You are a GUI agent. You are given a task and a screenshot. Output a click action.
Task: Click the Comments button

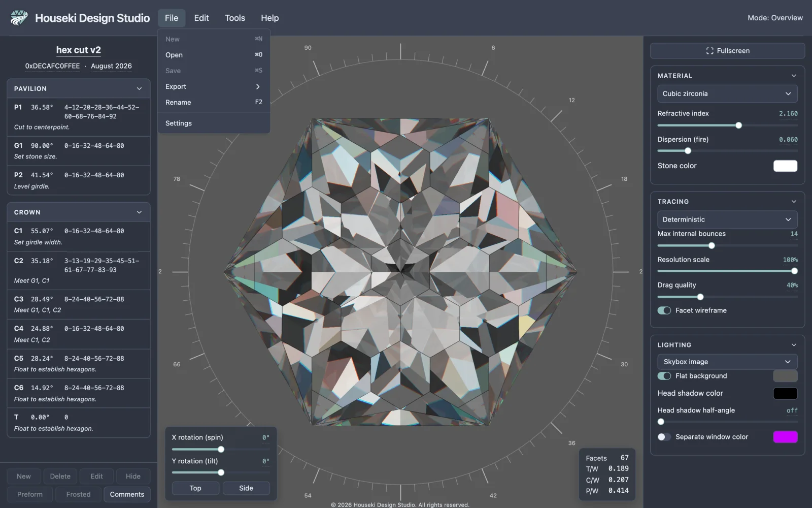[127, 494]
